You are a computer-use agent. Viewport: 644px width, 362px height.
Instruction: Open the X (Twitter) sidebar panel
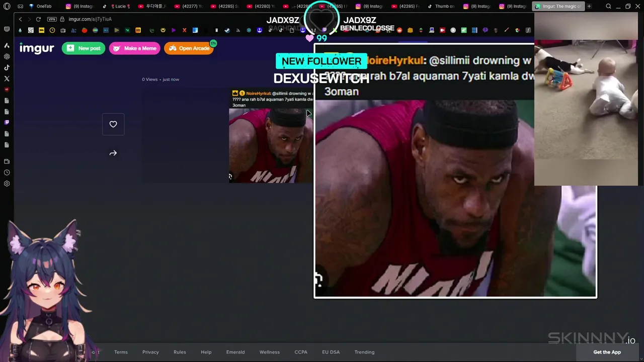(7, 78)
